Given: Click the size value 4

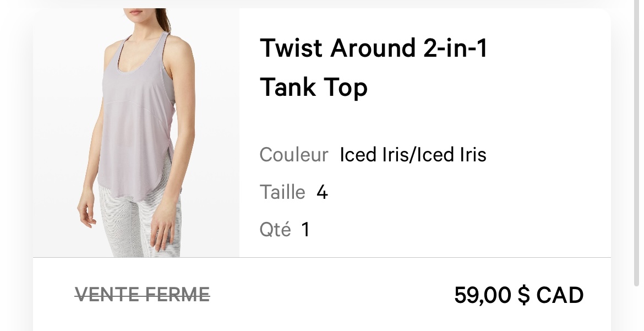Looking at the screenshot, I should pos(323,192).
